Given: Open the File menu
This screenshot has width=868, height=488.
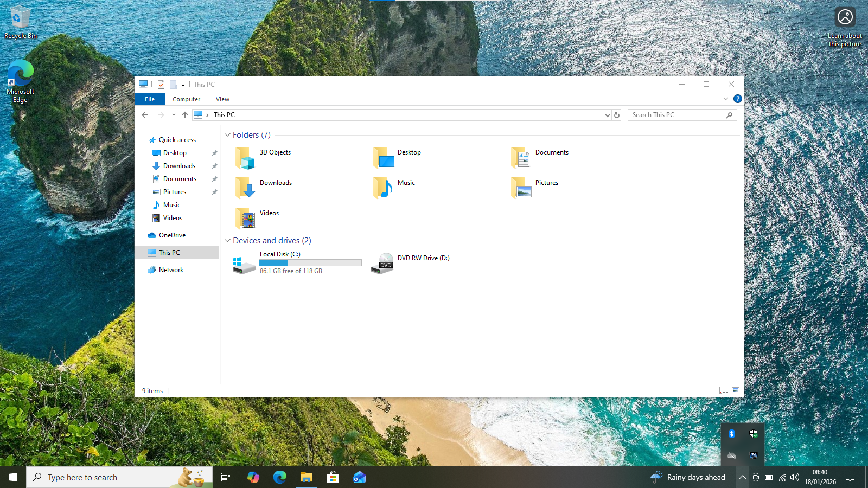Looking at the screenshot, I should [x=150, y=99].
